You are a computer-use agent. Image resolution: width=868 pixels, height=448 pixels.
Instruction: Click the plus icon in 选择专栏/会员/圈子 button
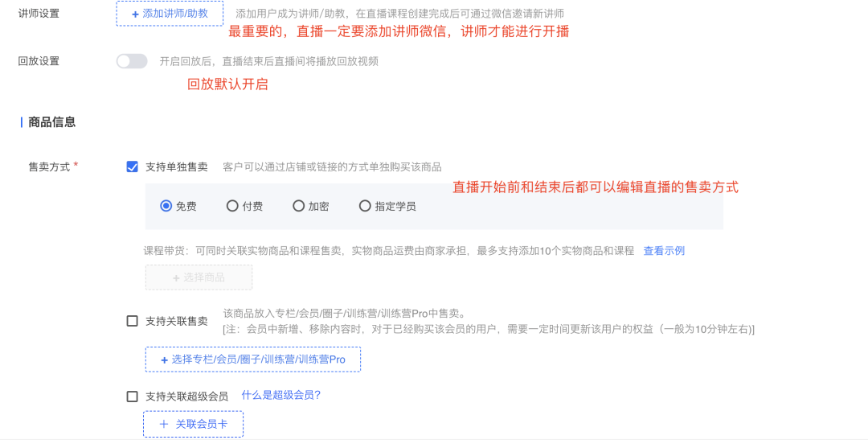coord(165,360)
